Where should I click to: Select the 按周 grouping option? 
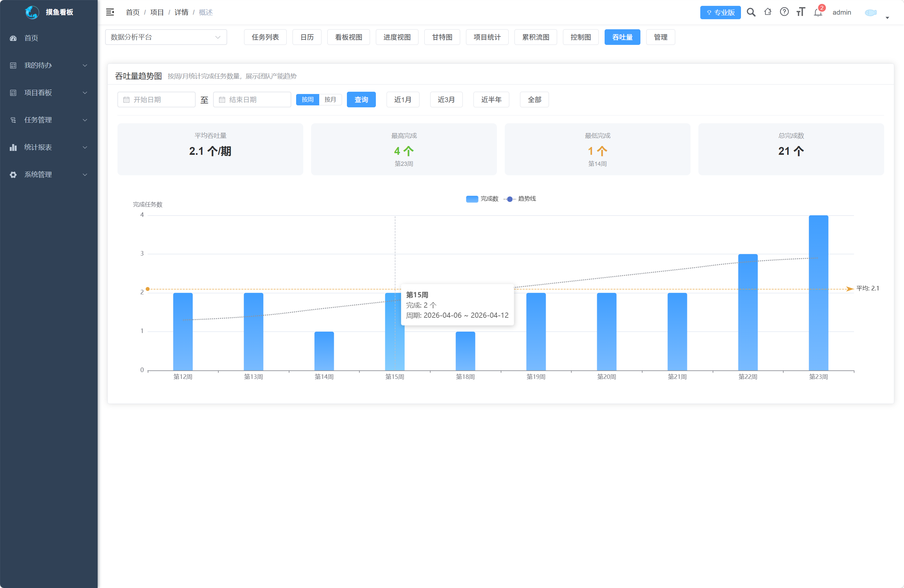click(307, 100)
